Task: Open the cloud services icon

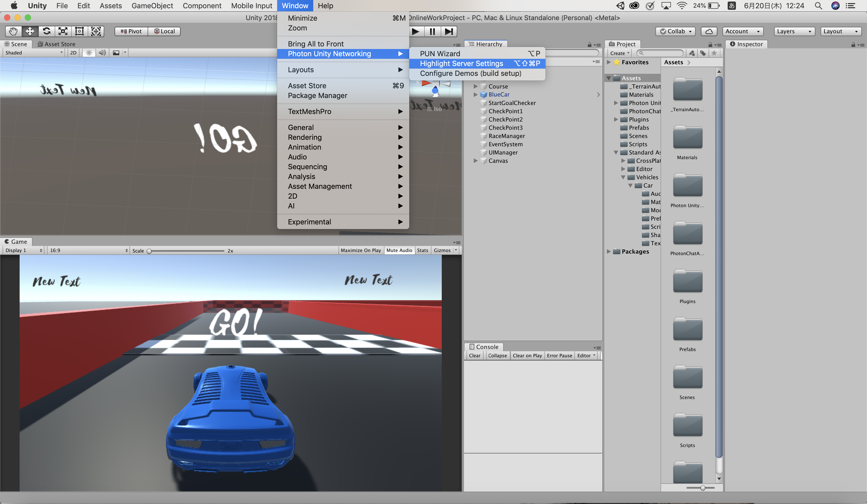Action: (709, 31)
